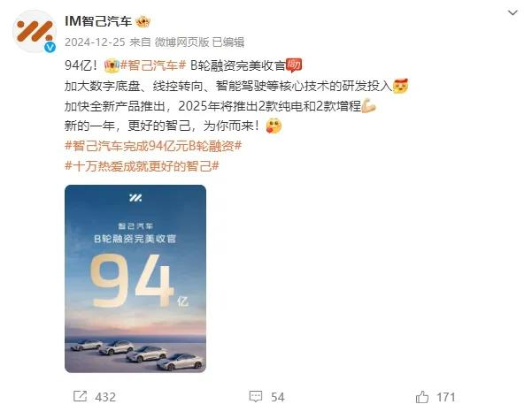Click the like count 171
The width and height of the screenshot is (532, 412).
tap(446, 397)
